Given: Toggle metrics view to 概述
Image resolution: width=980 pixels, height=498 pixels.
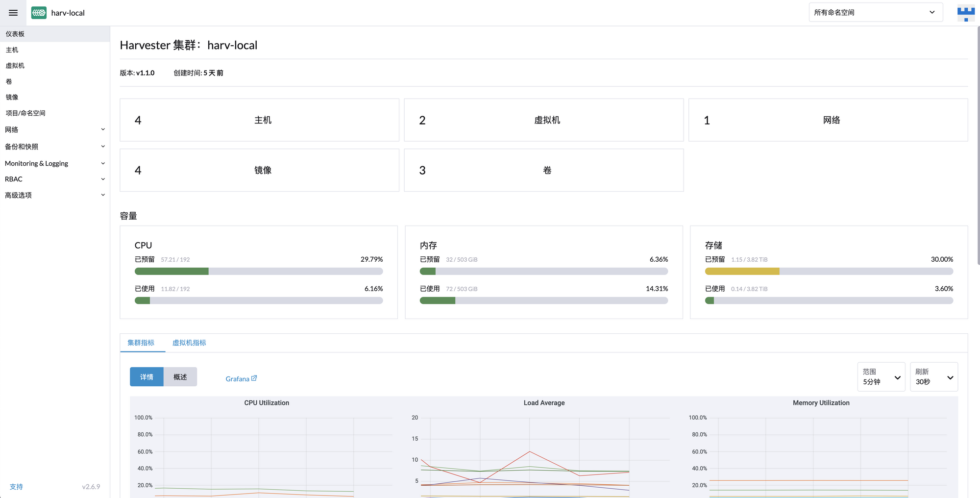Looking at the screenshot, I should [180, 376].
